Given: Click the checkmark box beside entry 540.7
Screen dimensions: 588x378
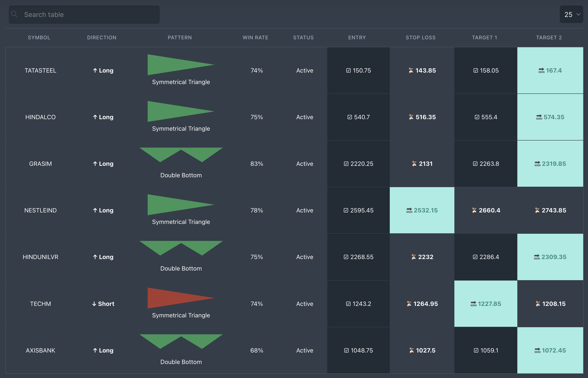Looking at the screenshot, I should (350, 117).
